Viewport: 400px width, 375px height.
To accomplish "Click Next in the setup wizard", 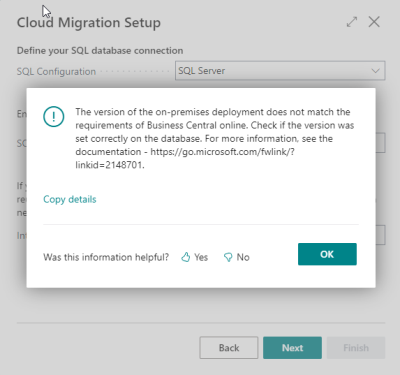I will click(x=292, y=348).
